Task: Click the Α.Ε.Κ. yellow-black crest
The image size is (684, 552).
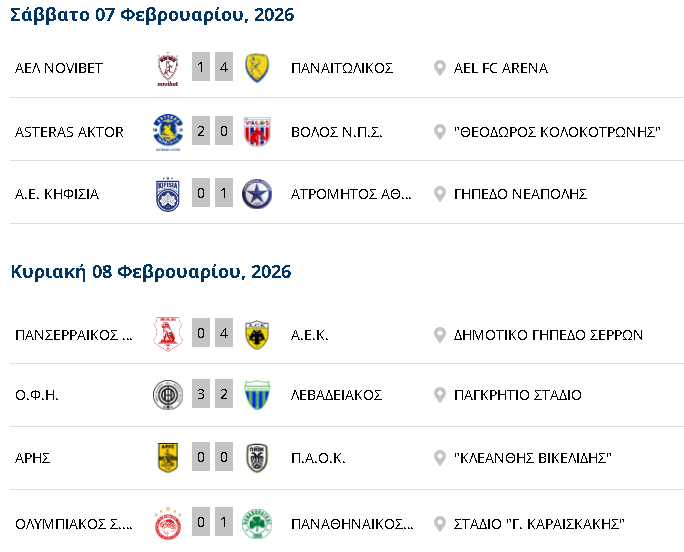Action: click(258, 334)
